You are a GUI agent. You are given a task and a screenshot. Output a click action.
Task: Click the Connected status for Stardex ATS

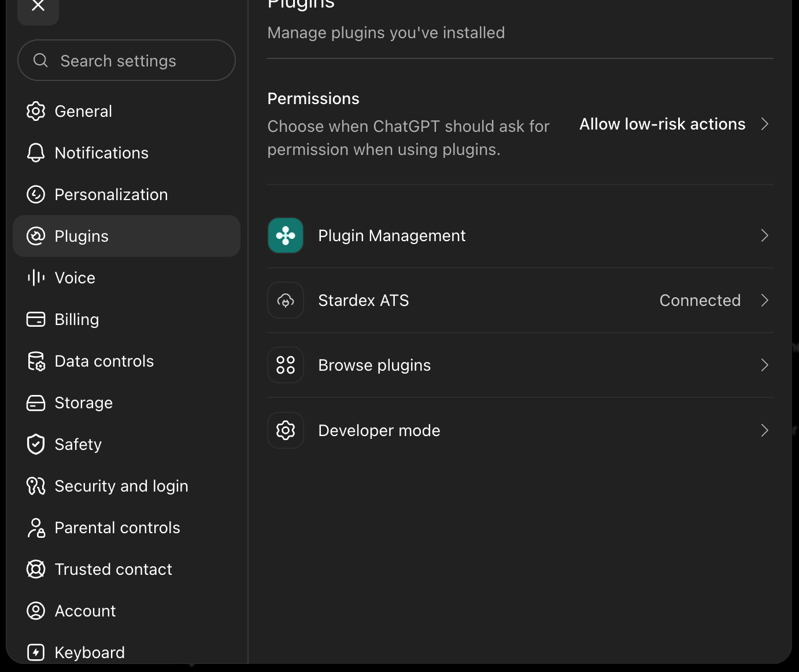(x=700, y=300)
